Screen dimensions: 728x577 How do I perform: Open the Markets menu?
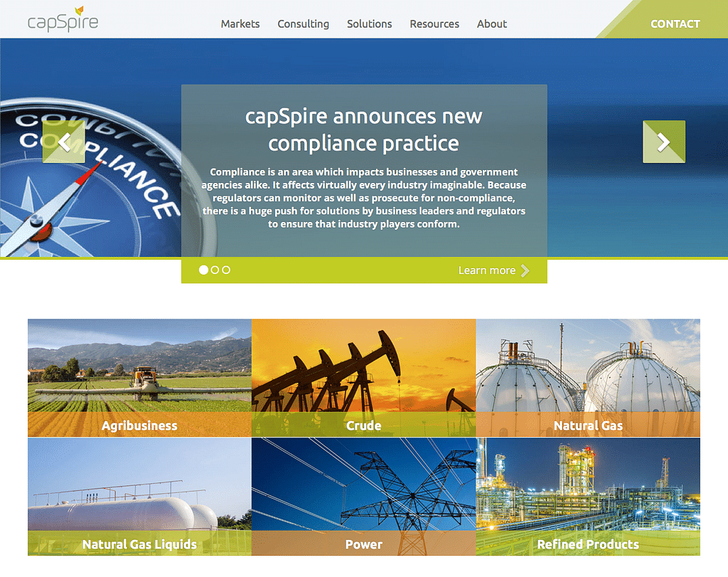(x=240, y=23)
